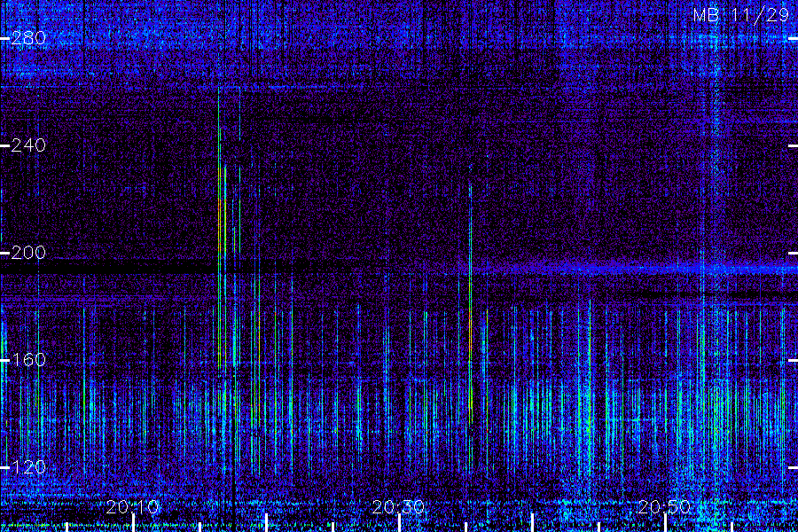Click the MB 11/29 date stamp

coord(741,15)
